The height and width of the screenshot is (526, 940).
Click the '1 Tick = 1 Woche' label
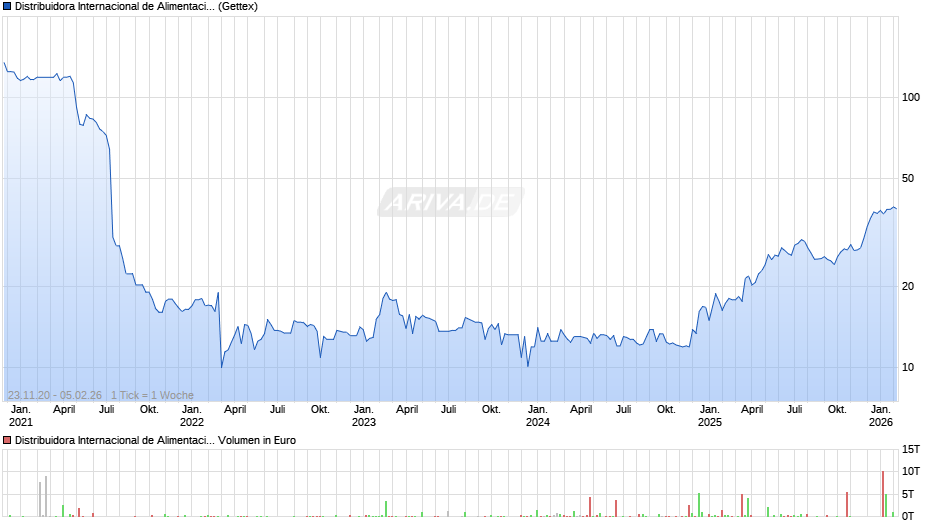[x=152, y=395]
